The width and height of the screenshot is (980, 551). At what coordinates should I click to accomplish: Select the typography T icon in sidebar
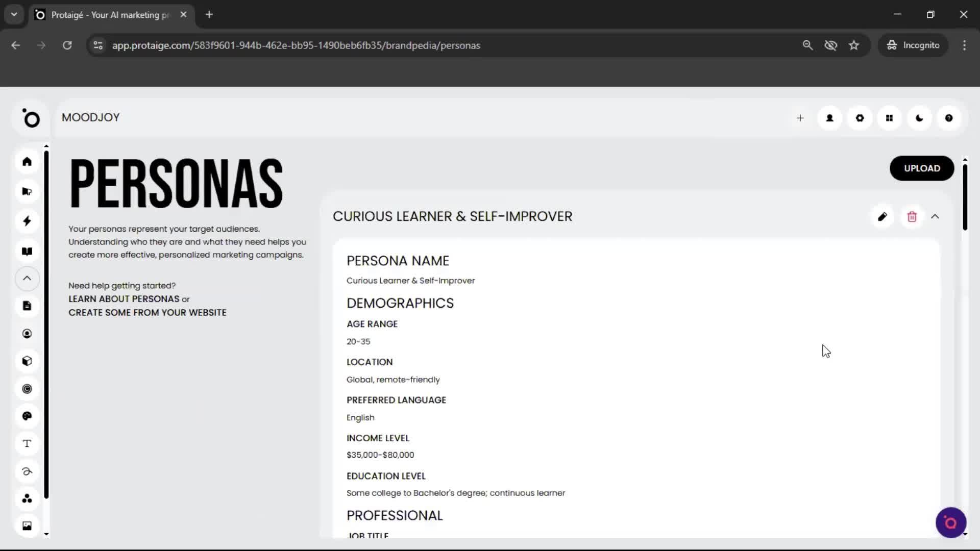(27, 443)
